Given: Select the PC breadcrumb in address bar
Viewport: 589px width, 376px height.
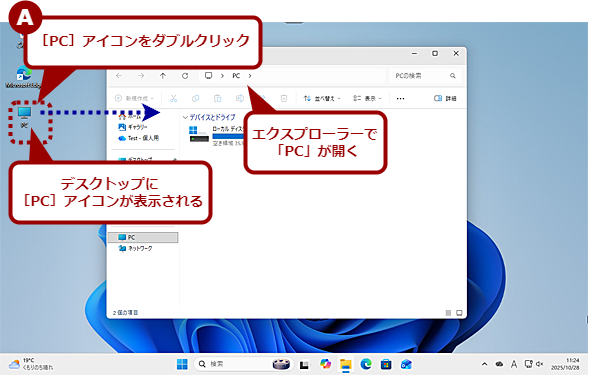Looking at the screenshot, I should click(x=236, y=76).
